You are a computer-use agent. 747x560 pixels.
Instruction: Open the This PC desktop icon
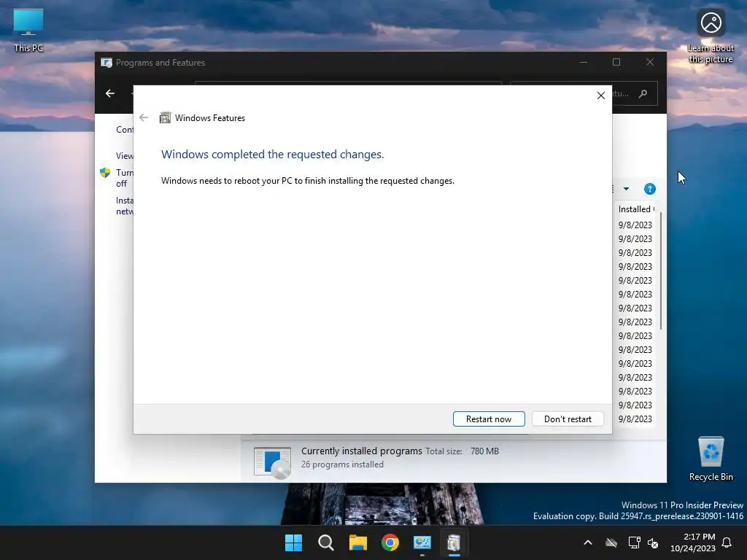[x=28, y=31]
